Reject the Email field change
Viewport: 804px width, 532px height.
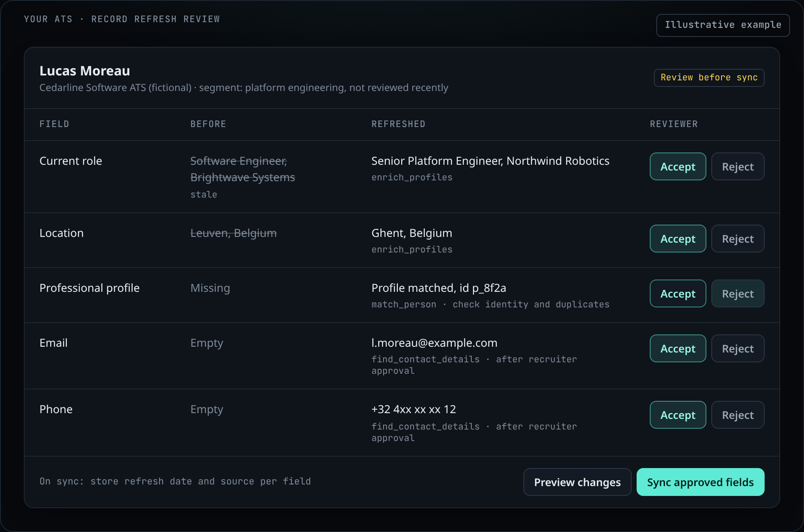click(x=738, y=348)
